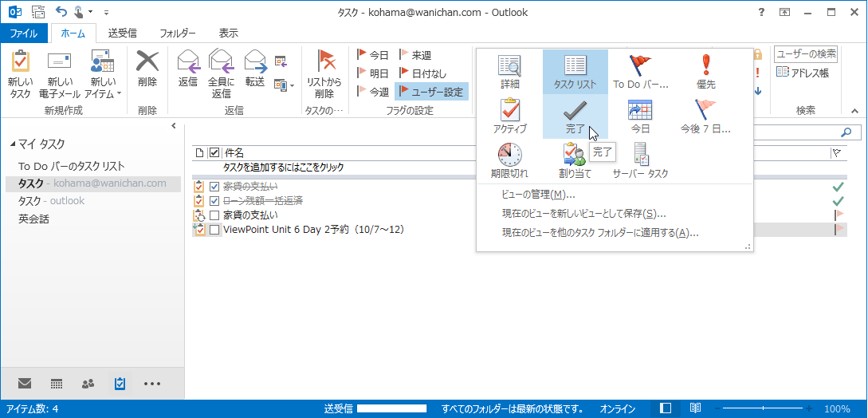Image resolution: width=868 pixels, height=418 pixels.
Task: Collapse the ribbon with the chevron
Action: tap(854, 110)
